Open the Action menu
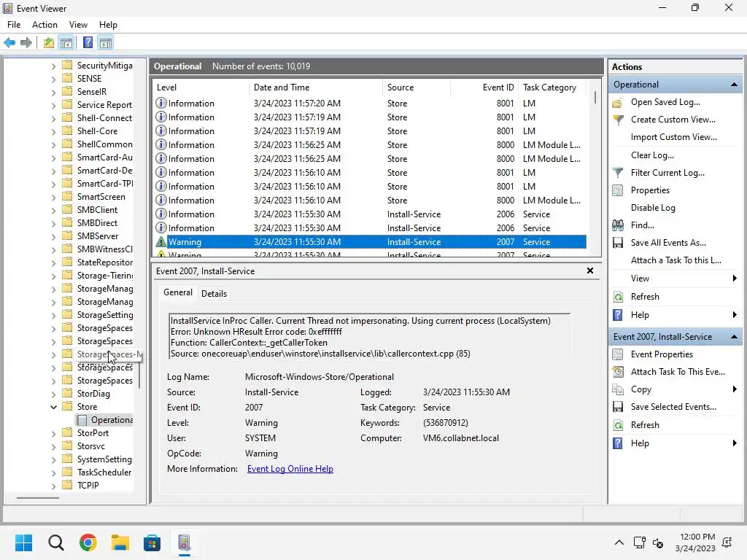The height and width of the screenshot is (560, 747). point(44,25)
